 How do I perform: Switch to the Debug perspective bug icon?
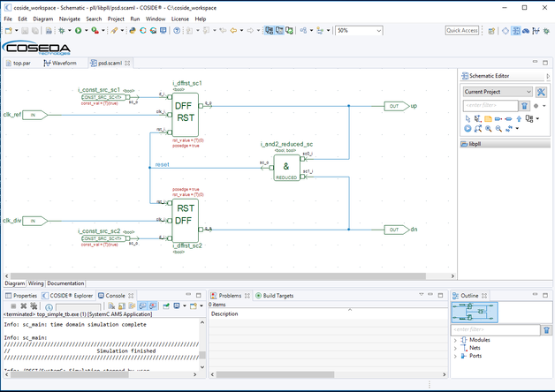coord(546,31)
